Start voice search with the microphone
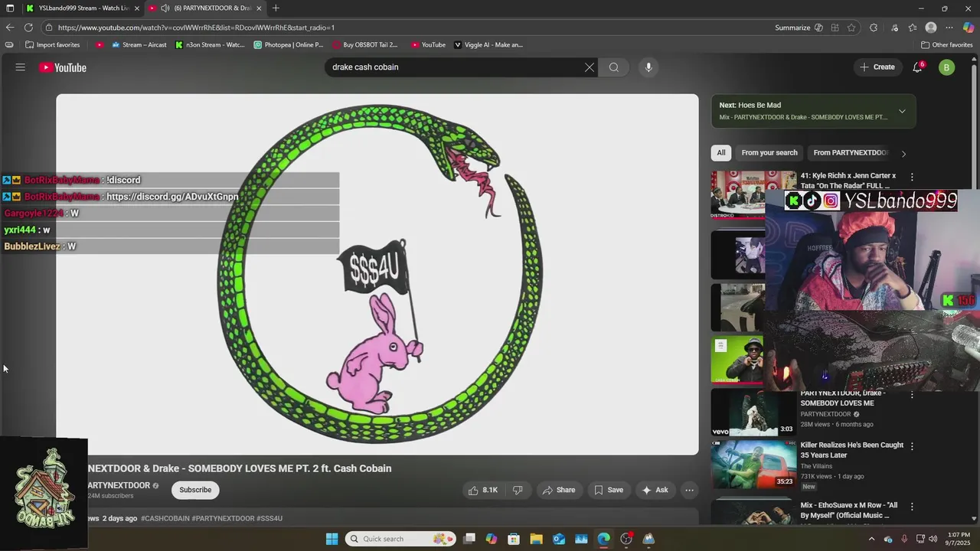The width and height of the screenshot is (980, 551). pyautogui.click(x=648, y=67)
